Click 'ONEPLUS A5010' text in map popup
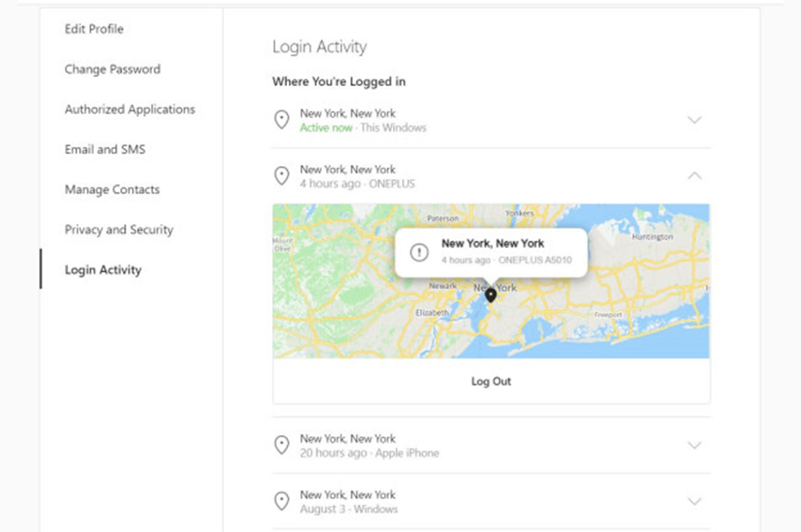801x532 pixels. pos(535,260)
